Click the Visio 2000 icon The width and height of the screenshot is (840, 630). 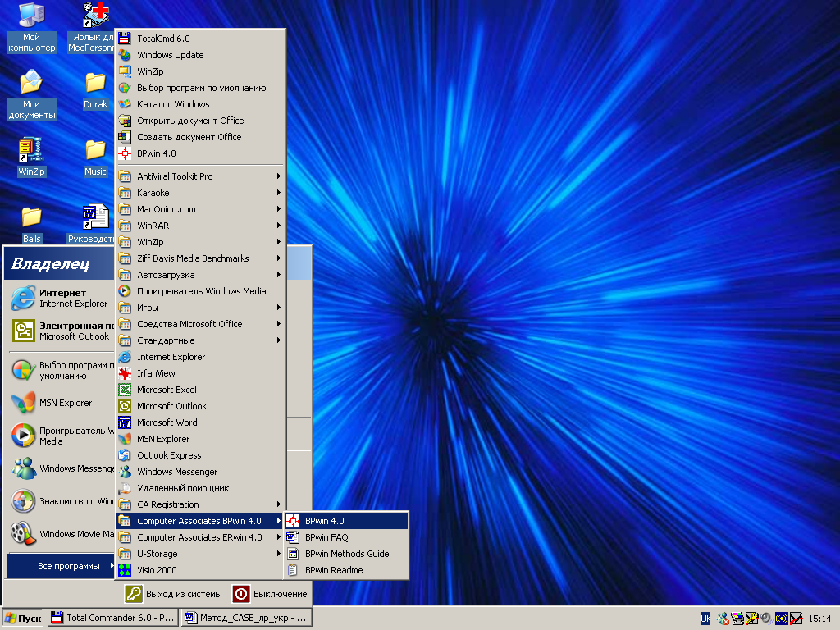tap(125, 570)
